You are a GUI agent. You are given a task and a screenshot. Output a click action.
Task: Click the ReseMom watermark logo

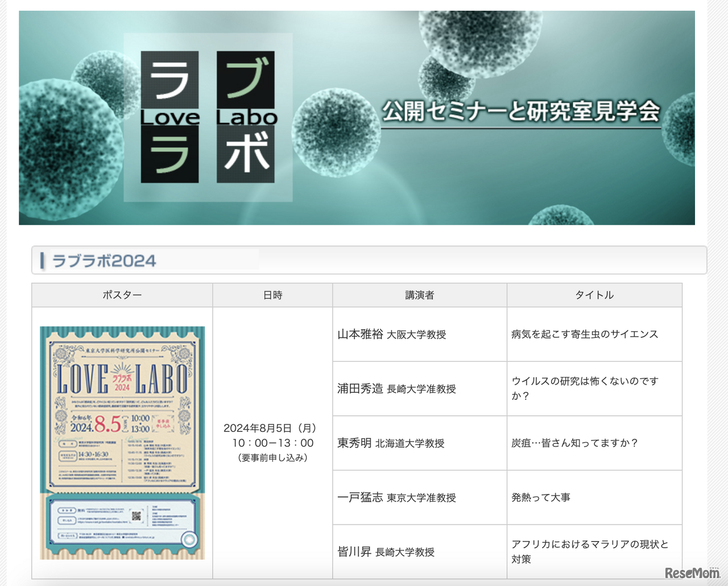click(692, 573)
